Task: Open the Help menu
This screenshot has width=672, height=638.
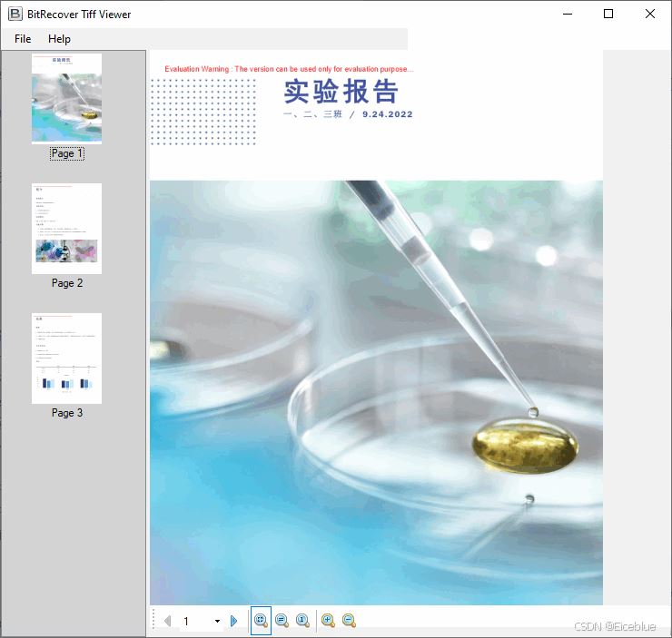Action: coord(59,39)
